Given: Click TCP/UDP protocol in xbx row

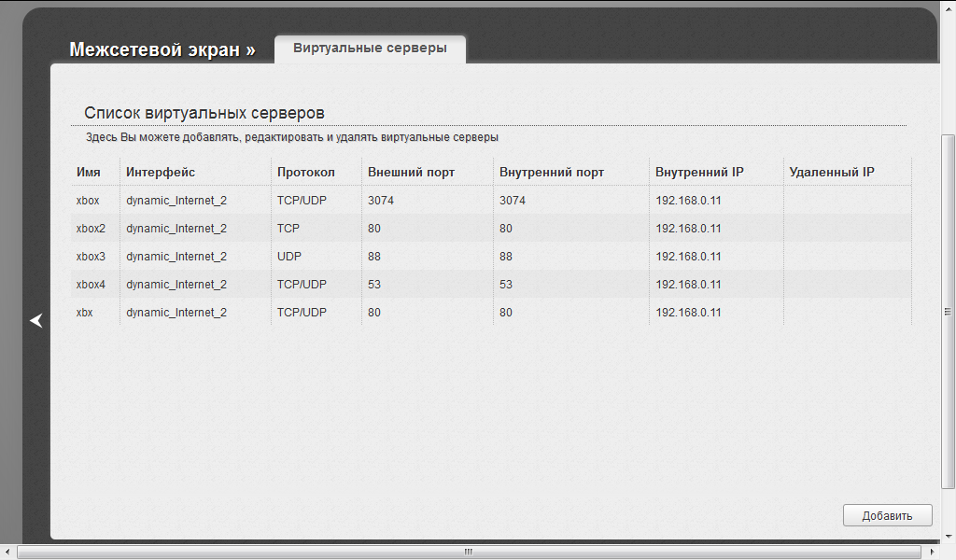Looking at the screenshot, I should [x=302, y=313].
